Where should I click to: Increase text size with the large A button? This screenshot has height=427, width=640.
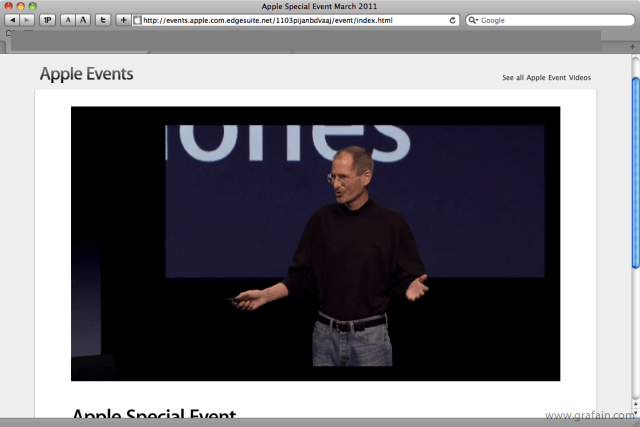83,20
